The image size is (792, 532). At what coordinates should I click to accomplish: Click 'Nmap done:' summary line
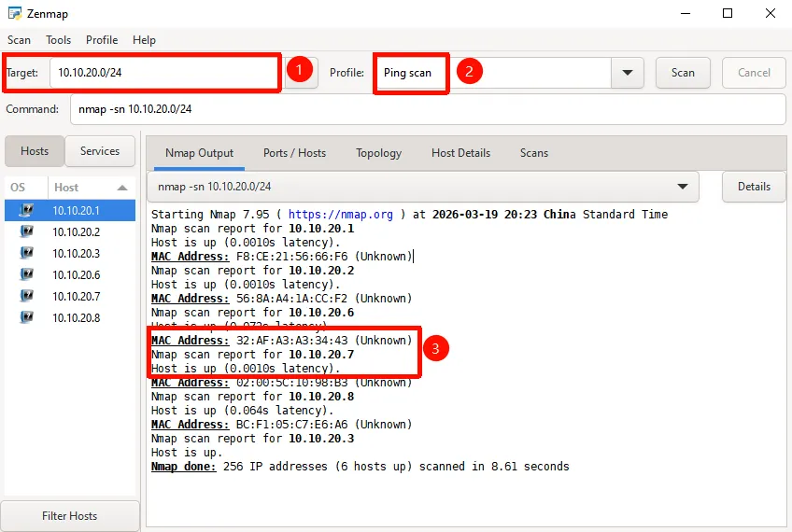[x=361, y=467]
